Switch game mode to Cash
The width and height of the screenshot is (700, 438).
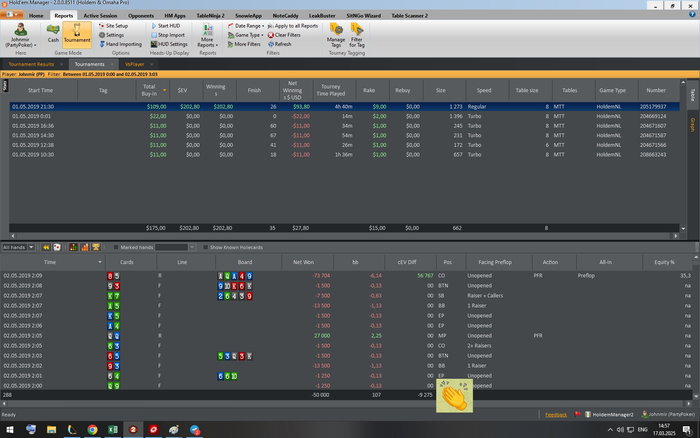coord(53,33)
